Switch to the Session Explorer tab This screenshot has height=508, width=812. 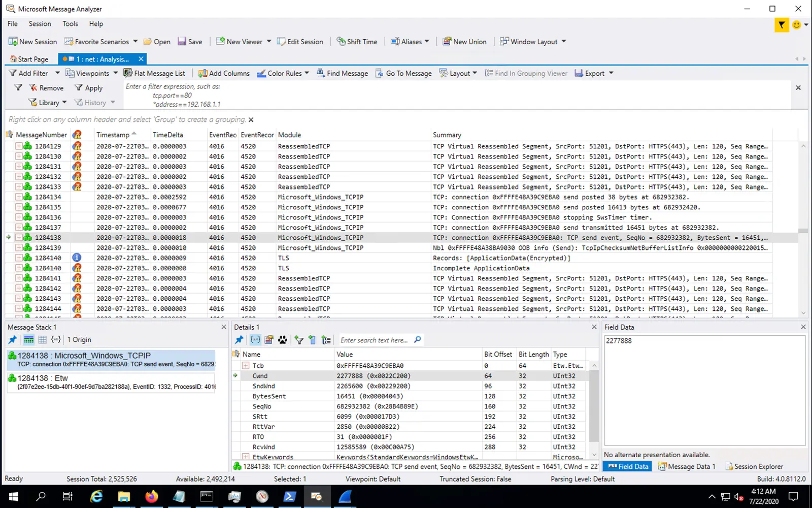pos(754,466)
